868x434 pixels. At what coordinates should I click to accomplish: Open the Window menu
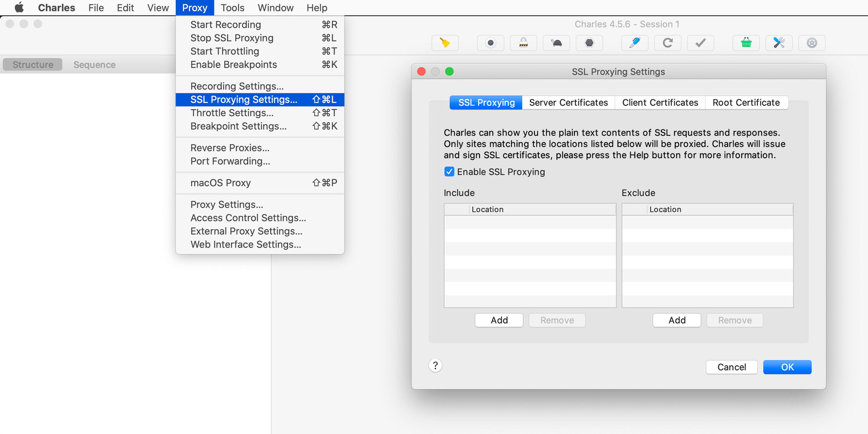pos(276,8)
